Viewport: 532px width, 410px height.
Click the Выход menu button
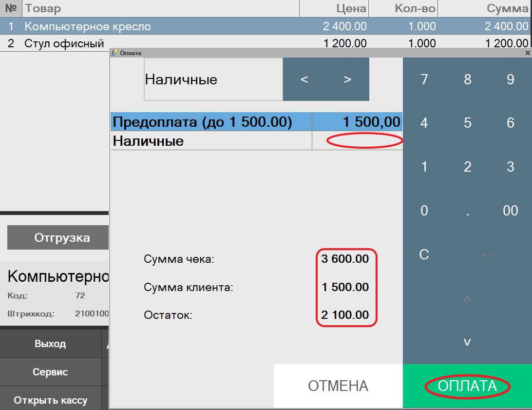[x=50, y=344]
